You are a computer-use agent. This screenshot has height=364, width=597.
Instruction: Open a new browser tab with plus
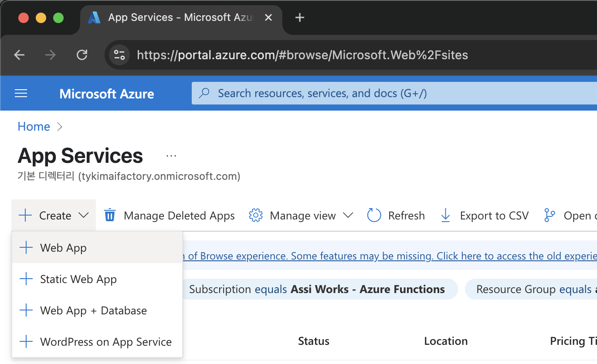[x=299, y=17]
